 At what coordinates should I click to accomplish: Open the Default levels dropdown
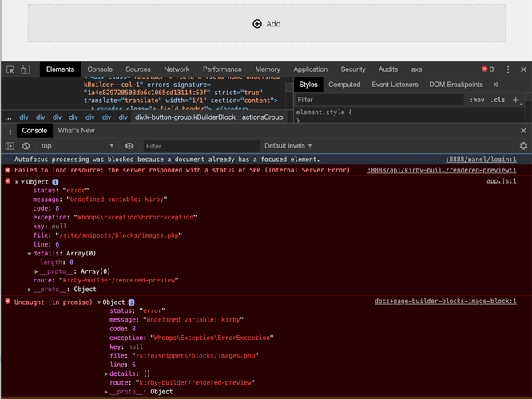pyautogui.click(x=288, y=146)
